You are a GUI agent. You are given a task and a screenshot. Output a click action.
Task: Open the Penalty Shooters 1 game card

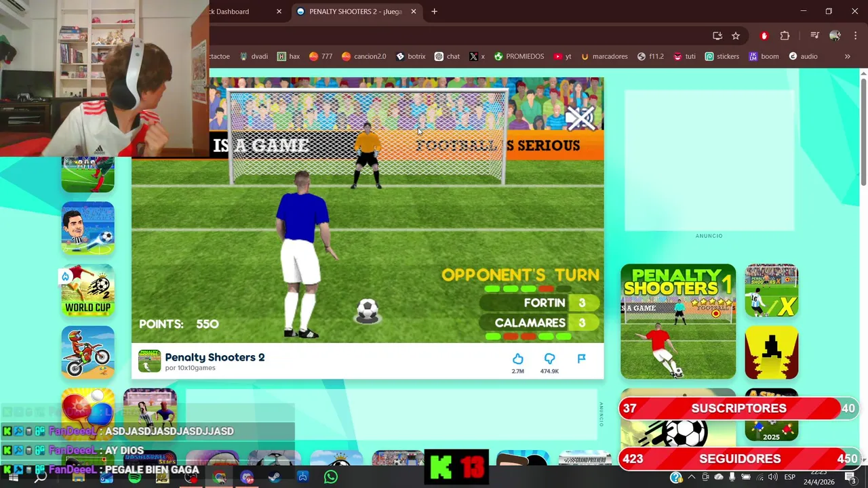coord(678,321)
